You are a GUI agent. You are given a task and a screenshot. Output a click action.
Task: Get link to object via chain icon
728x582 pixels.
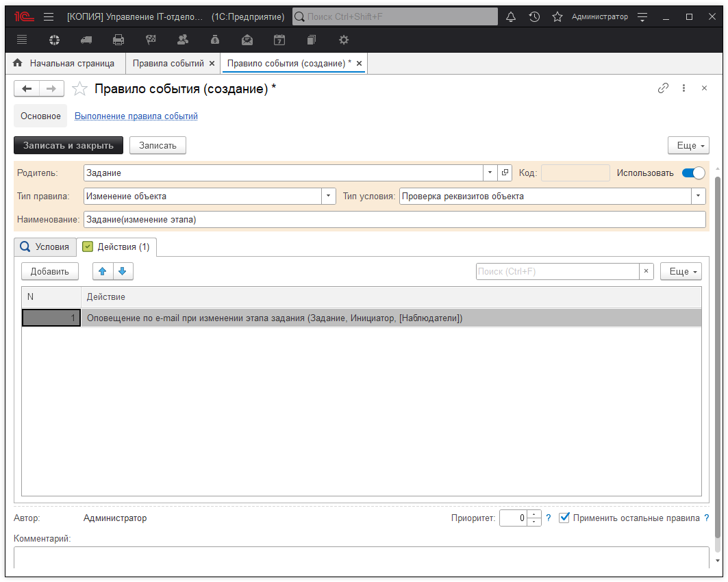coord(663,88)
